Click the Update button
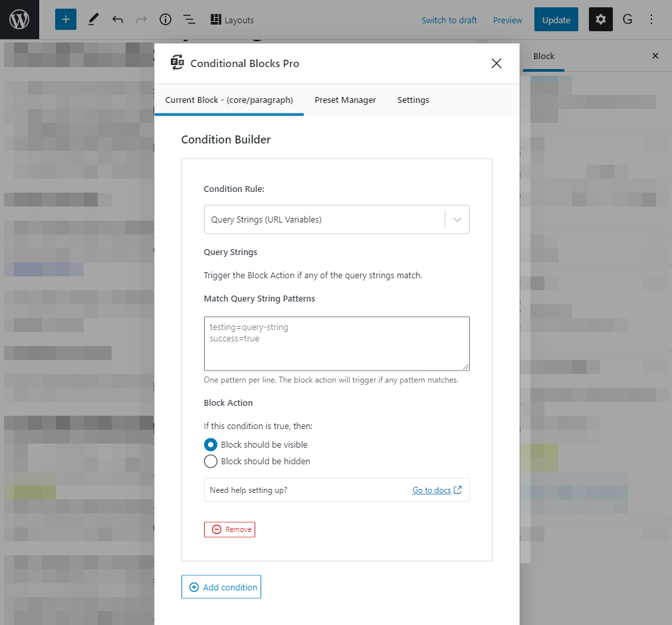672x625 pixels. point(556,20)
